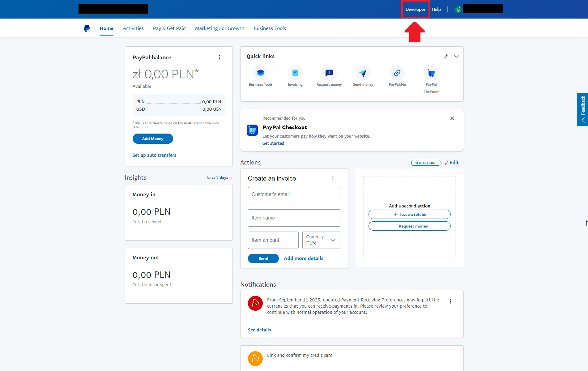Click the Request money quick link icon
This screenshot has height=371, width=588.
(329, 73)
